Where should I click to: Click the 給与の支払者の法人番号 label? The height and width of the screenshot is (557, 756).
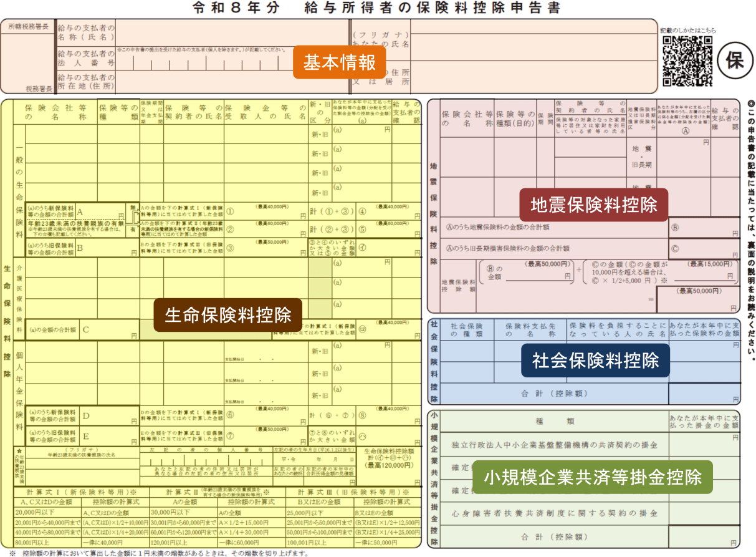[x=85, y=58]
